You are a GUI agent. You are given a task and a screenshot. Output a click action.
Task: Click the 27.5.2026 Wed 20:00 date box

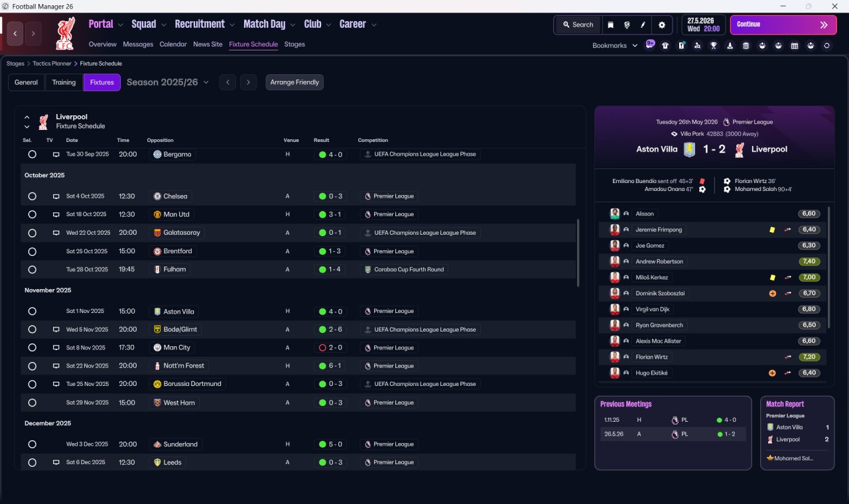pyautogui.click(x=703, y=25)
